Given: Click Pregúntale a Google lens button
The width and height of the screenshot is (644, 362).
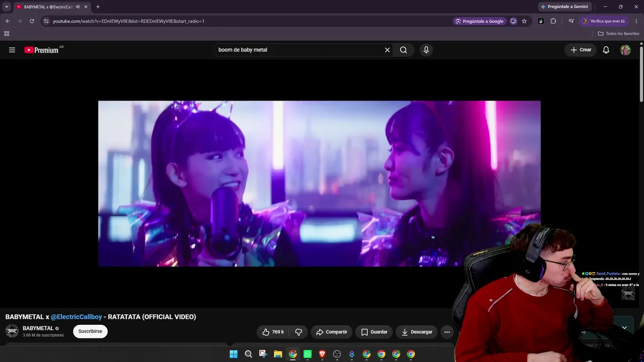Looking at the screenshot, I should click(x=479, y=21).
